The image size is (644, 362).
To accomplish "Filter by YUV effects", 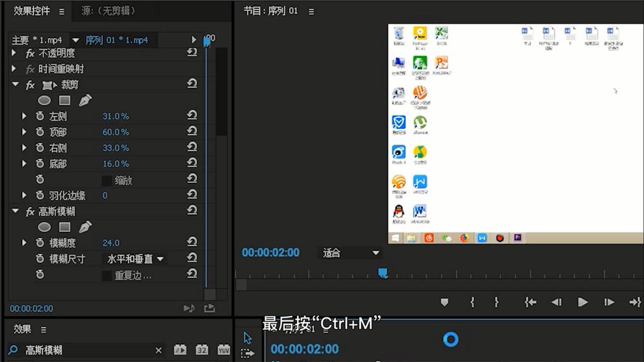I will (x=224, y=349).
